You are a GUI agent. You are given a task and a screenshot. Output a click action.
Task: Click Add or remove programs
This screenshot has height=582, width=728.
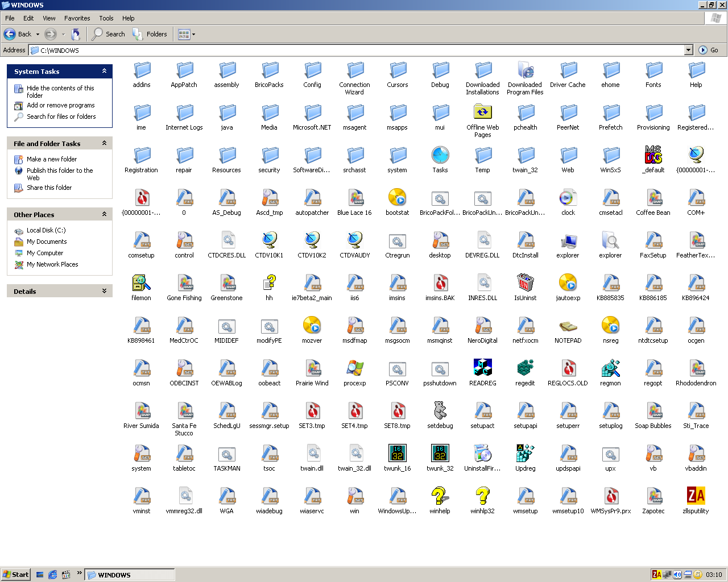60,105
